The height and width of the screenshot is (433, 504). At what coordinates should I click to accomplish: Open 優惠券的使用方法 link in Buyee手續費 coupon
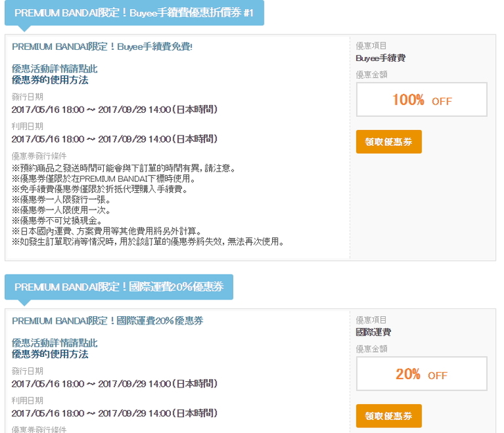(x=50, y=80)
